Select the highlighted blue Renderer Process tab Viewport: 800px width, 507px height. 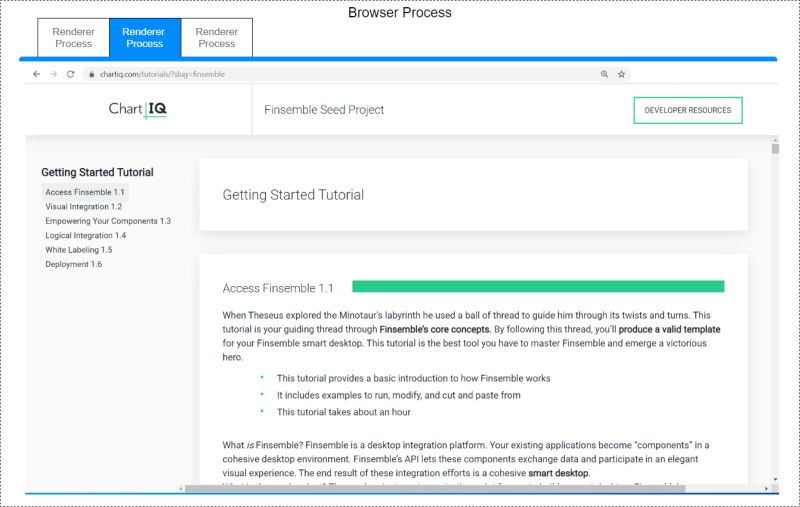click(x=145, y=38)
